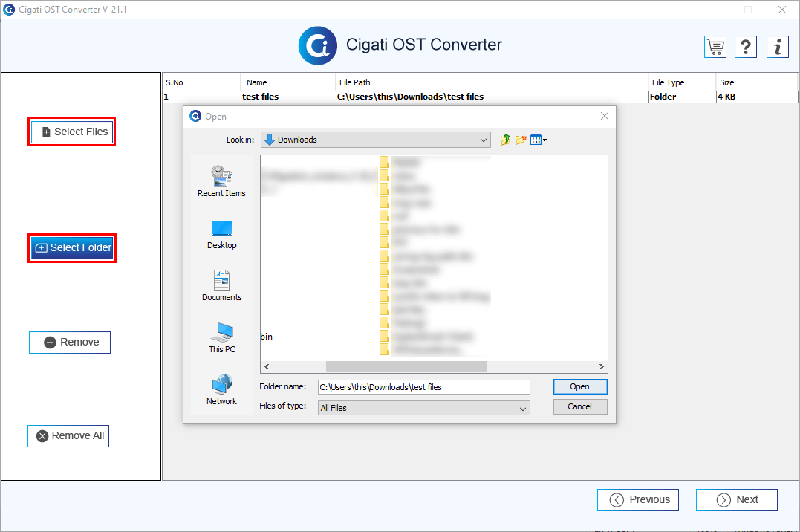The height and width of the screenshot is (532, 800).
Task: Open the info about icon
Action: point(778,47)
